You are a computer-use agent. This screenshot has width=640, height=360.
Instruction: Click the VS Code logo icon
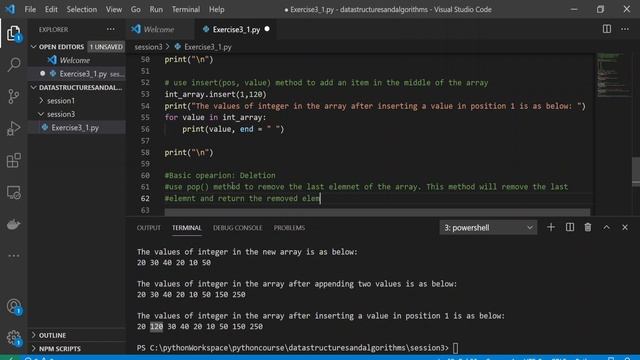pyautogui.click(x=10, y=9)
